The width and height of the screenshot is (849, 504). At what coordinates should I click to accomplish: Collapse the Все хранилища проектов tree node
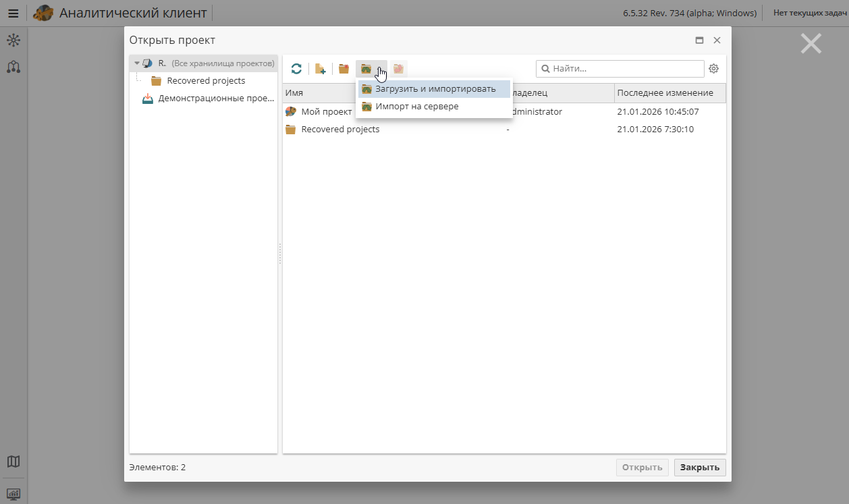pyautogui.click(x=136, y=63)
